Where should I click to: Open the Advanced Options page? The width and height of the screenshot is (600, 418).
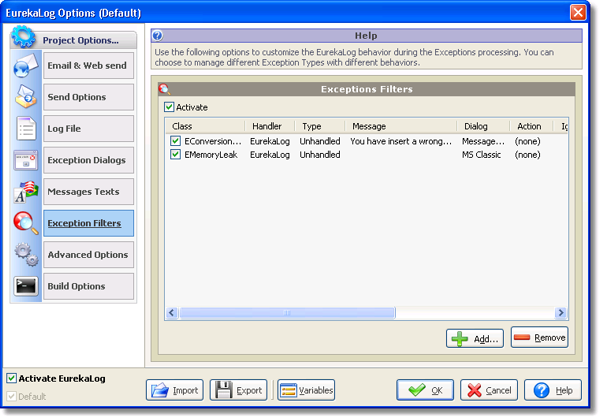tap(88, 255)
